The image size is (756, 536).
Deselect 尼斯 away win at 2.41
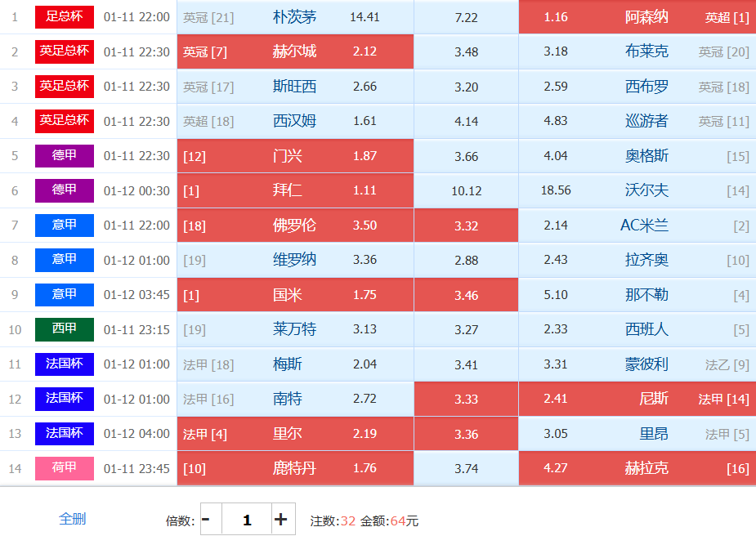click(x=637, y=399)
